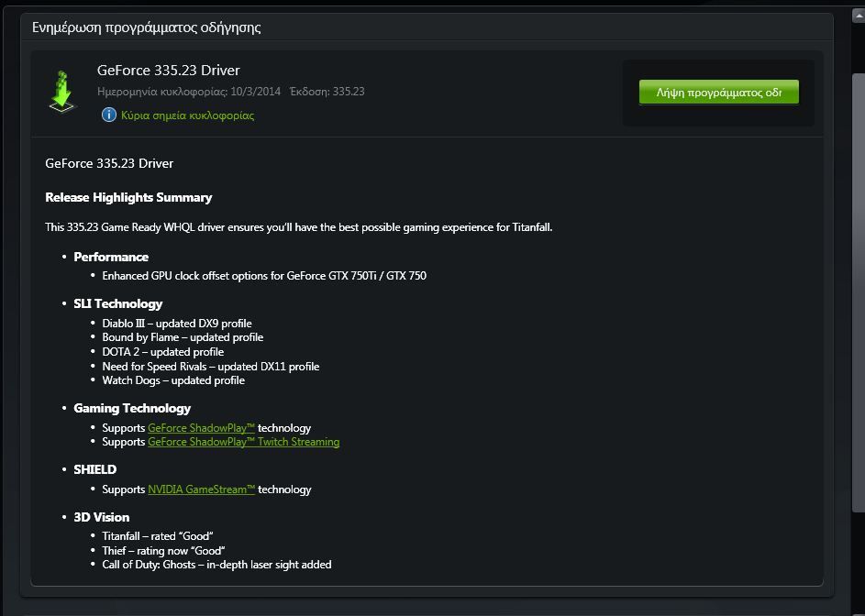The height and width of the screenshot is (616, 865).
Task: Click the Watch Dogs updated profile entry
Action: (x=173, y=380)
